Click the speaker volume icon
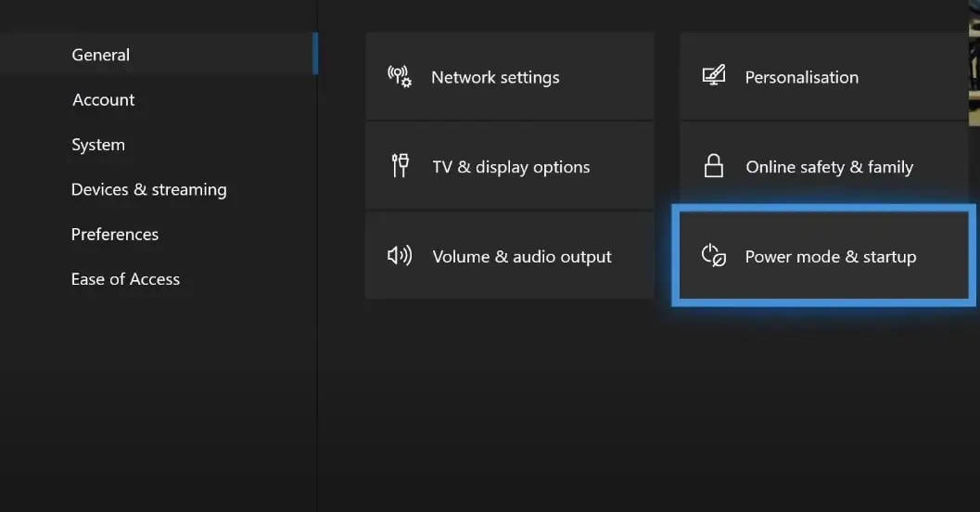980x512 pixels. click(x=400, y=256)
